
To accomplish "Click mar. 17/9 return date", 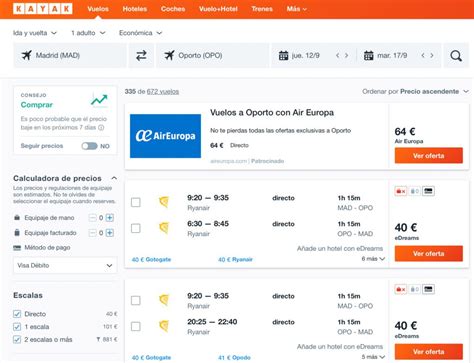I will [392, 55].
